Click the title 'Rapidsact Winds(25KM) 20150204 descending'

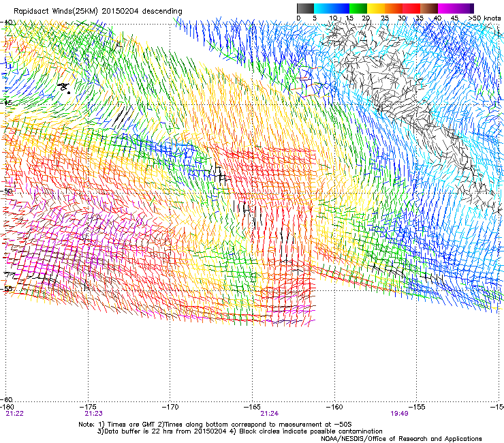[98, 11]
